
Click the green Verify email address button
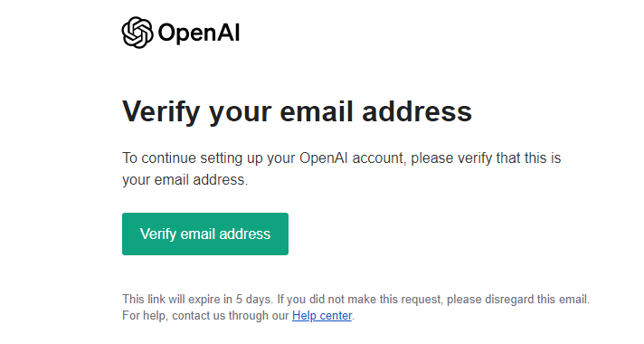point(205,234)
